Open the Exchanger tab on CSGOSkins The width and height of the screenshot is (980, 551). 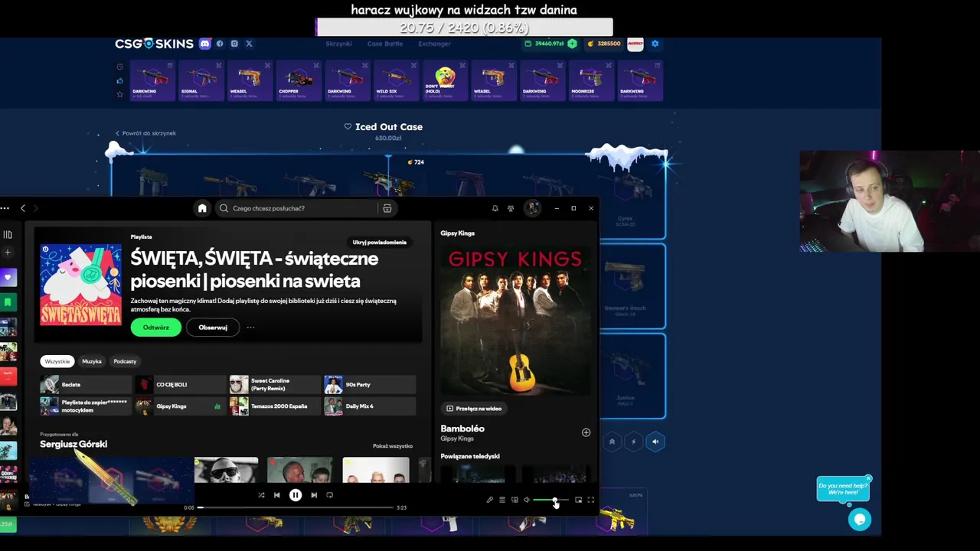click(x=434, y=44)
